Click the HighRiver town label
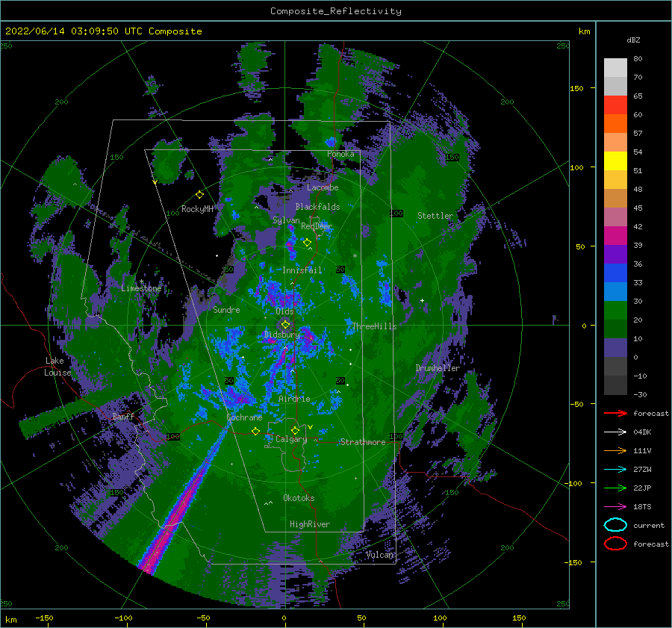Screen dimensions: 672x628 [x=310, y=524]
